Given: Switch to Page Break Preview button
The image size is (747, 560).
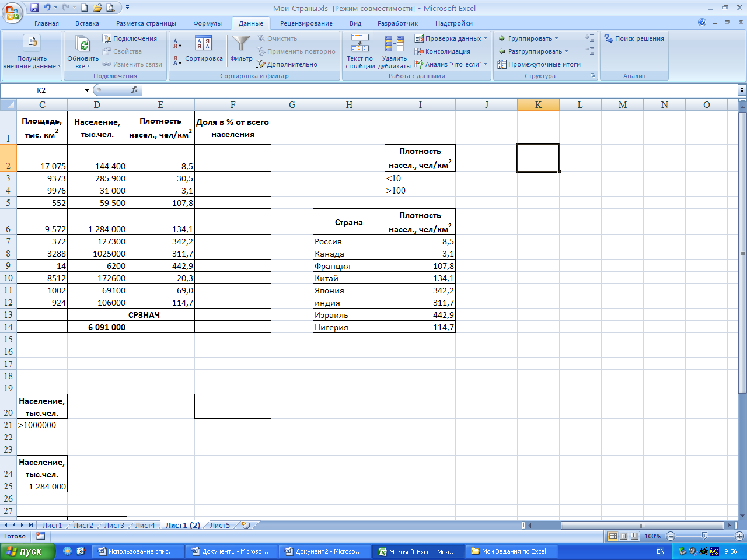Looking at the screenshot, I should (634, 536).
